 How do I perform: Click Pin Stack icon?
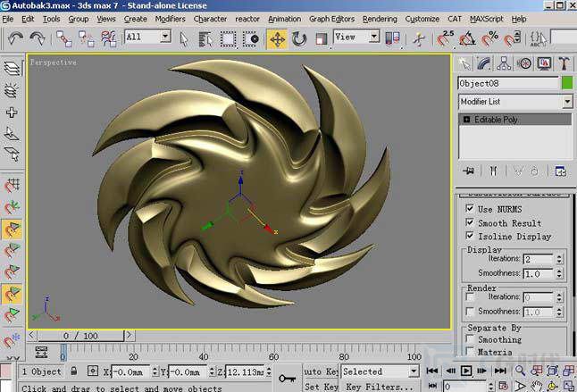468,171
